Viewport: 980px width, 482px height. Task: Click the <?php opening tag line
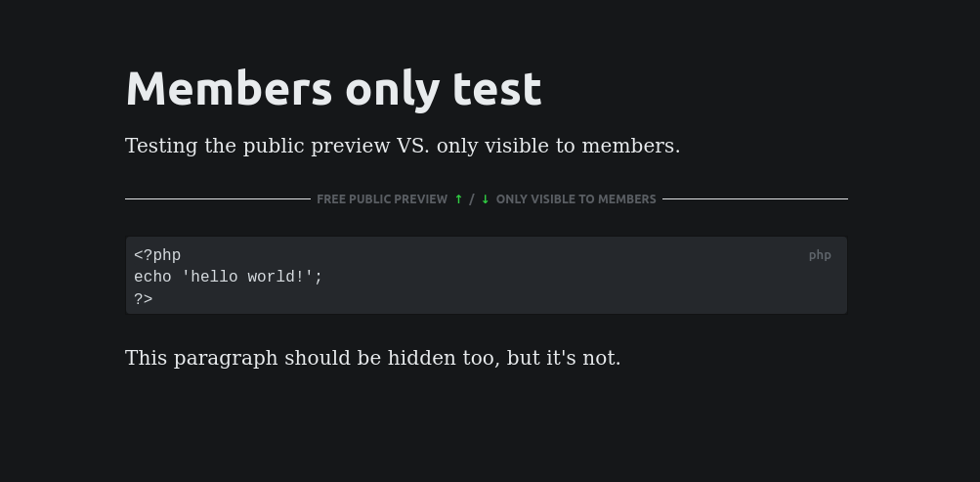[157, 255]
